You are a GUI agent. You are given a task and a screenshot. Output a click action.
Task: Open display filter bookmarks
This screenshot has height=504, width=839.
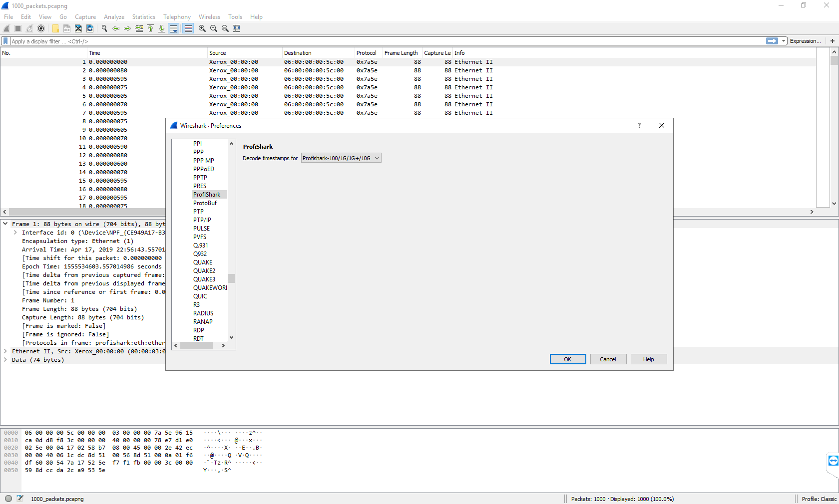tap(5, 41)
